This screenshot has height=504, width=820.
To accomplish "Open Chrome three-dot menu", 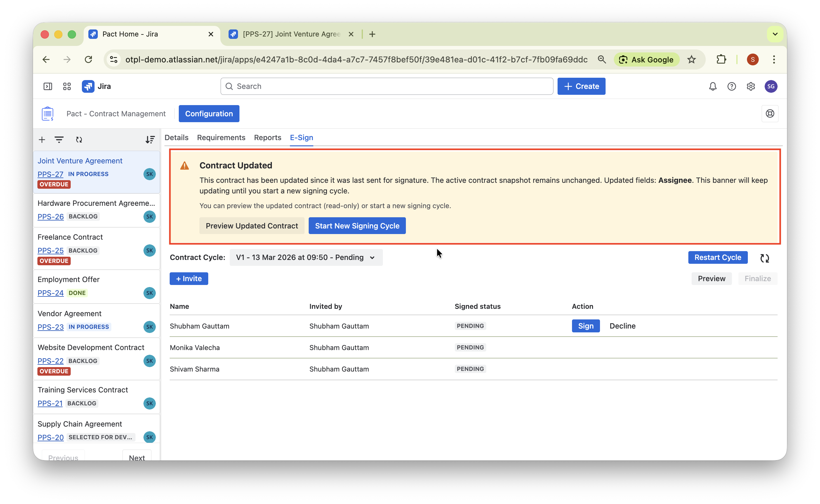I will [774, 59].
